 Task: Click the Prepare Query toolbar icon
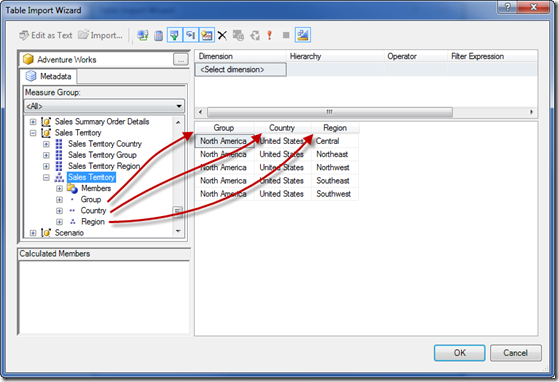coord(255,35)
